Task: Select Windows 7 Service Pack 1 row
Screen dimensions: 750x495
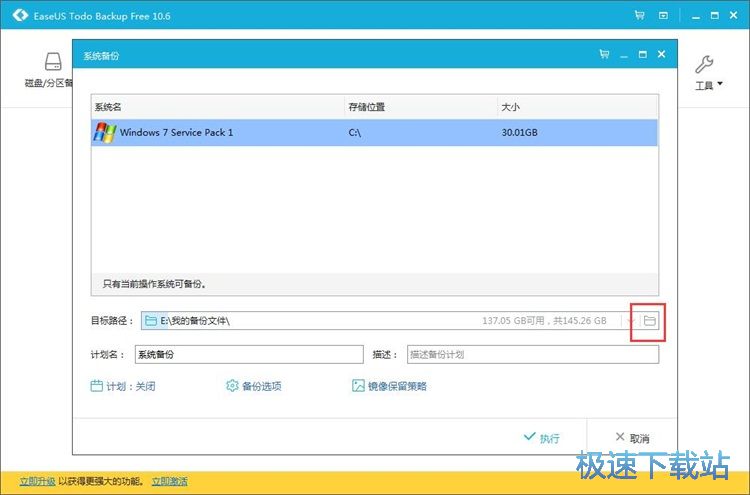Action: pos(375,132)
